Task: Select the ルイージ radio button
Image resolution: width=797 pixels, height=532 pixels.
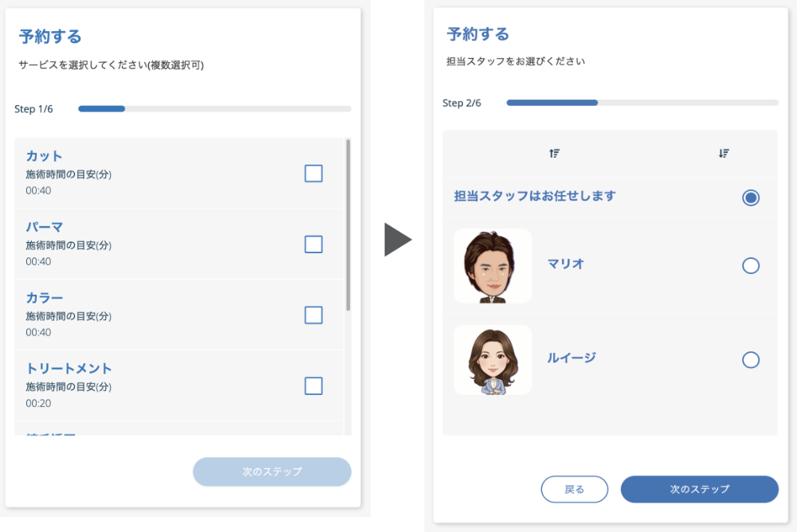Action: pos(750,360)
